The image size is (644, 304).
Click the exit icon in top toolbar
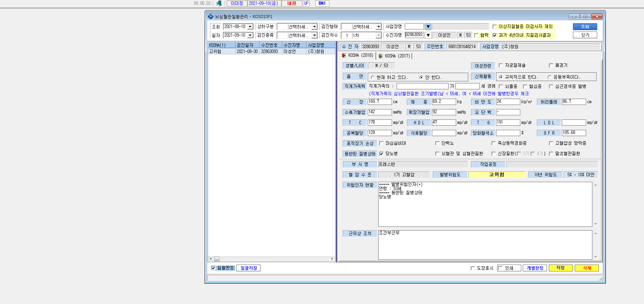tap(219, 3)
